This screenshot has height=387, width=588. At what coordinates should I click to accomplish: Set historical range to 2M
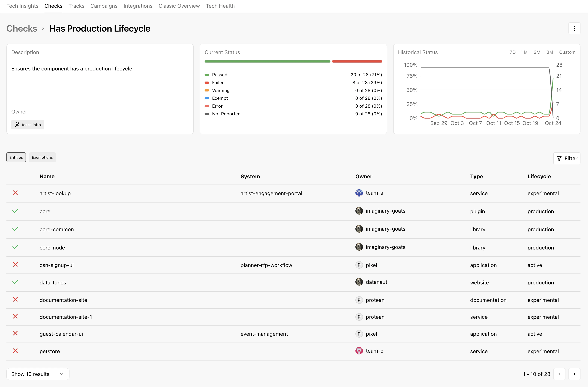pos(537,52)
